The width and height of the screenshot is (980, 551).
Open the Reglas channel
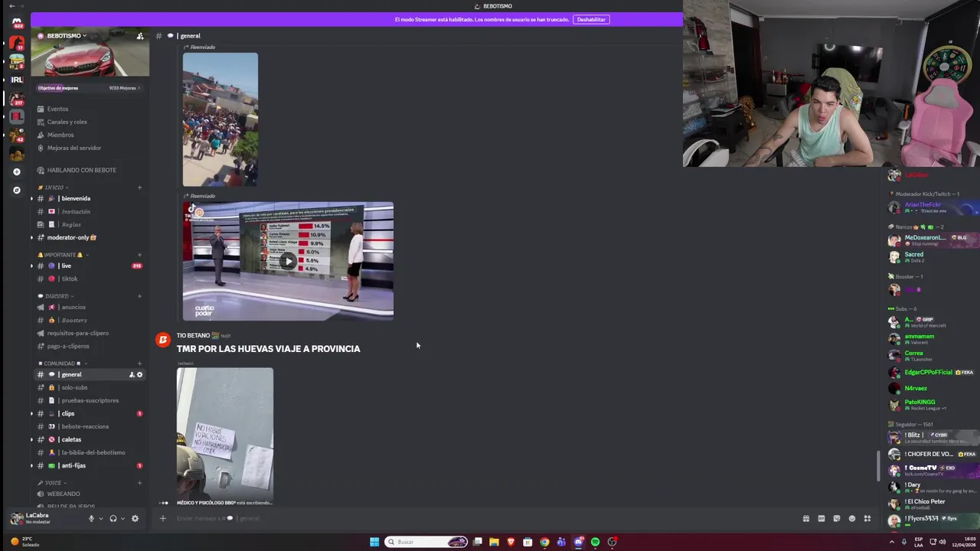click(90, 224)
